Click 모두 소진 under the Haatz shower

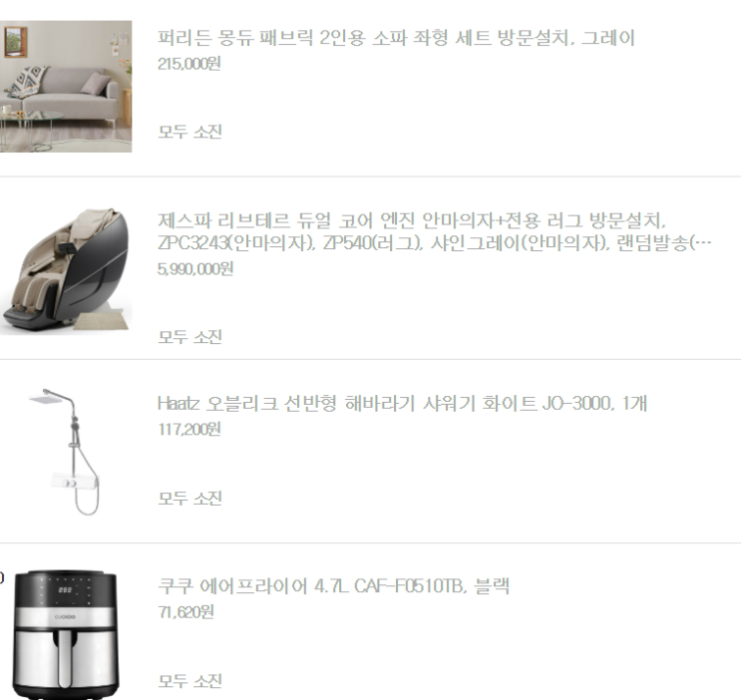189,499
